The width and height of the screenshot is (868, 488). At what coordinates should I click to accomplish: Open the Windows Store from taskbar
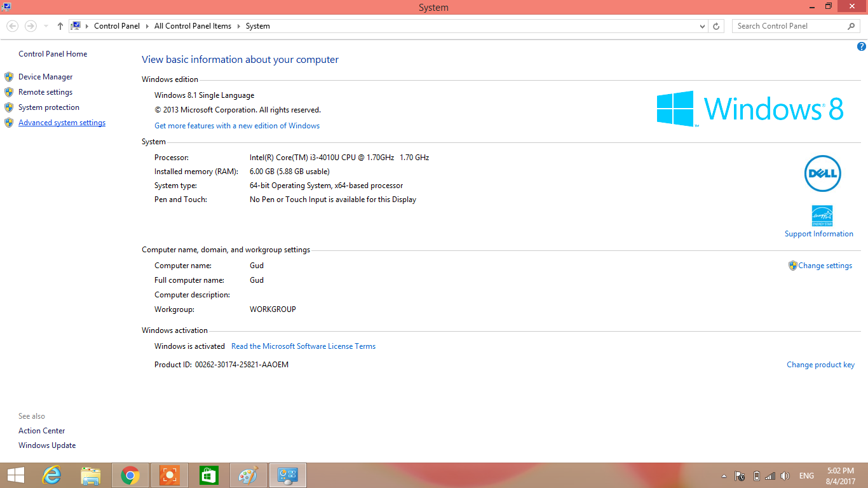pos(208,475)
